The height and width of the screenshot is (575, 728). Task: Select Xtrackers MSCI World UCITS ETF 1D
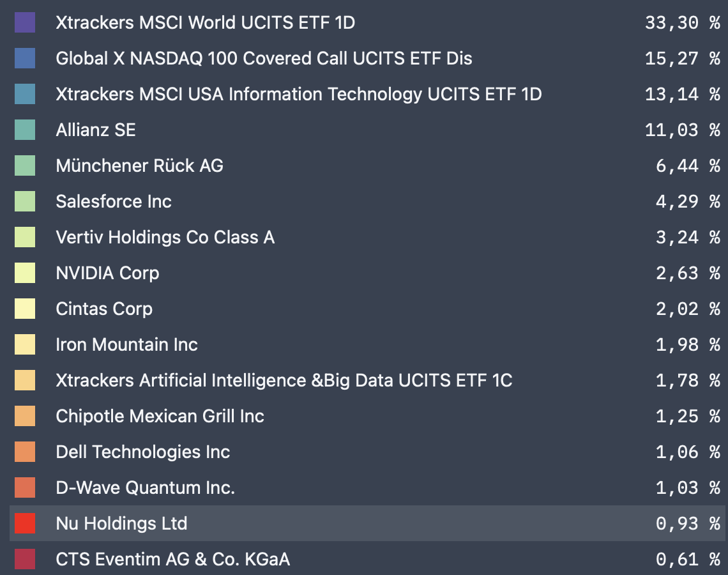coord(205,23)
